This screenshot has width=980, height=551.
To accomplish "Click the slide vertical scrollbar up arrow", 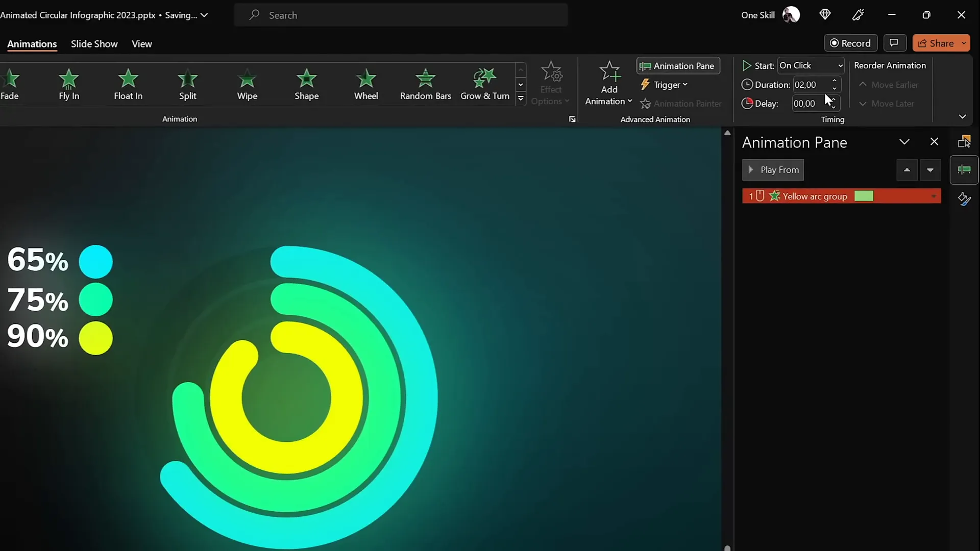I will [x=727, y=133].
